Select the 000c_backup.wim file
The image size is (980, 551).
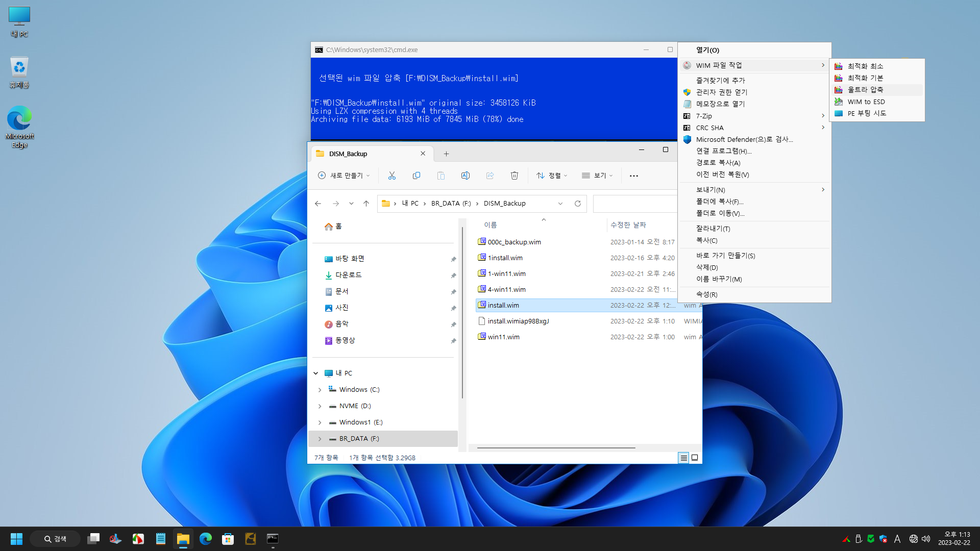[513, 242]
